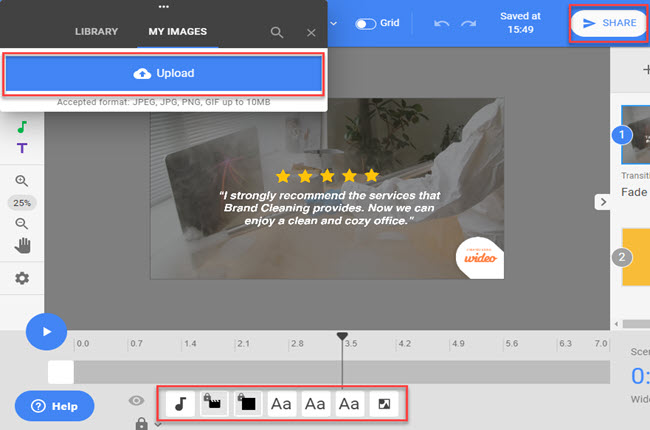Click the Saved at 15:49 status
Image resolution: width=650 pixels, height=430 pixels.
coord(520,23)
